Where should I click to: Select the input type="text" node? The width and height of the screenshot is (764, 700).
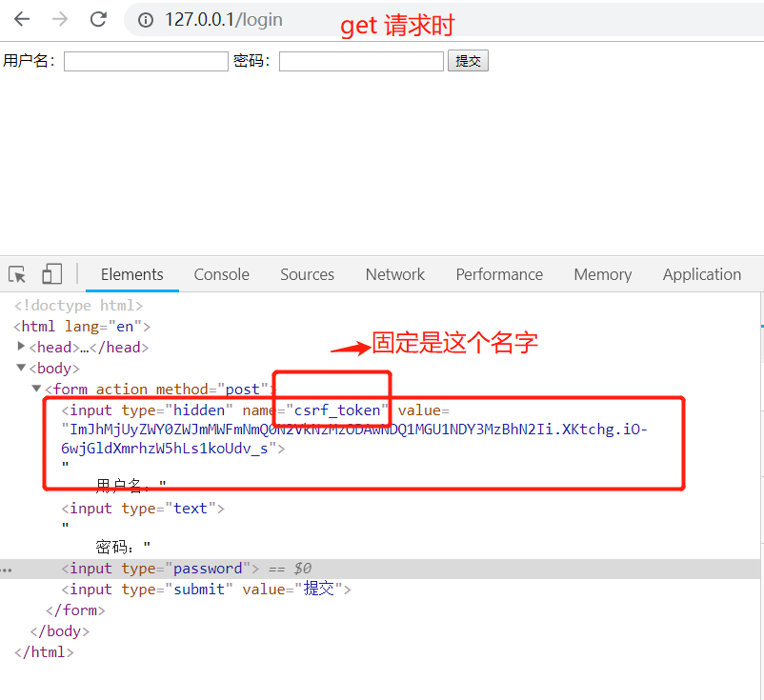click(x=143, y=508)
